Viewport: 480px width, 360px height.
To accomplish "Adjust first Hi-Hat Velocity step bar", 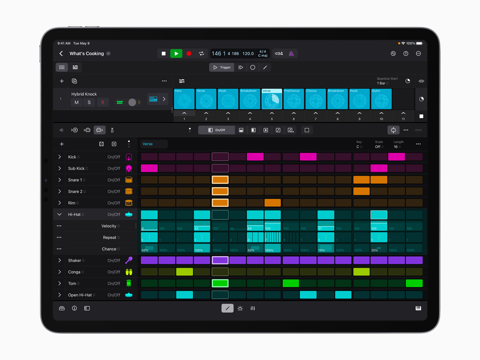I will [x=149, y=226].
